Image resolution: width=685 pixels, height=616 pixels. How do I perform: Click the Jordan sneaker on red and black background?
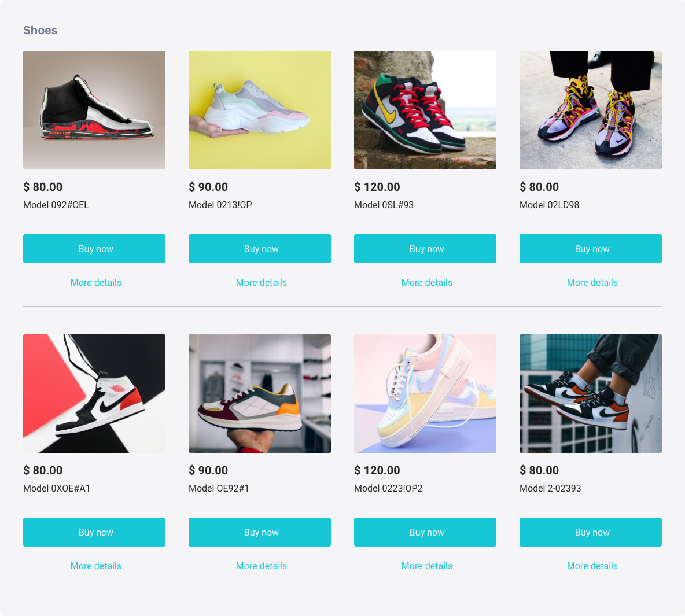[94, 394]
